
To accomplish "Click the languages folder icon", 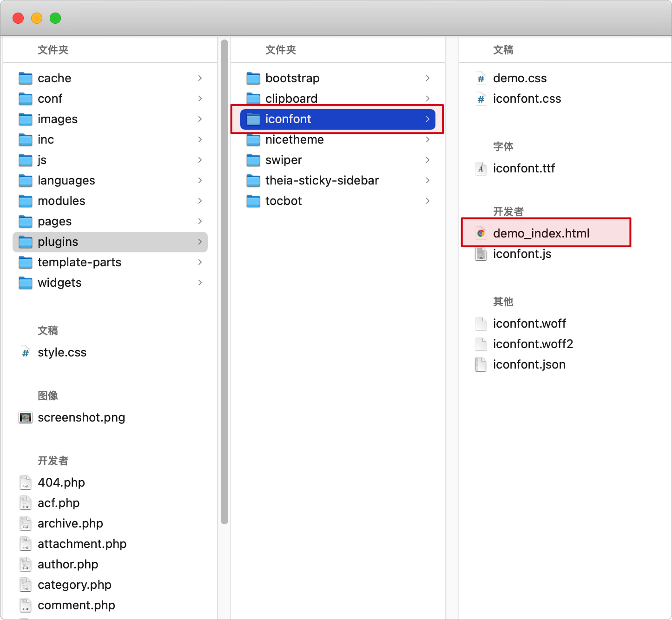I will tap(26, 180).
